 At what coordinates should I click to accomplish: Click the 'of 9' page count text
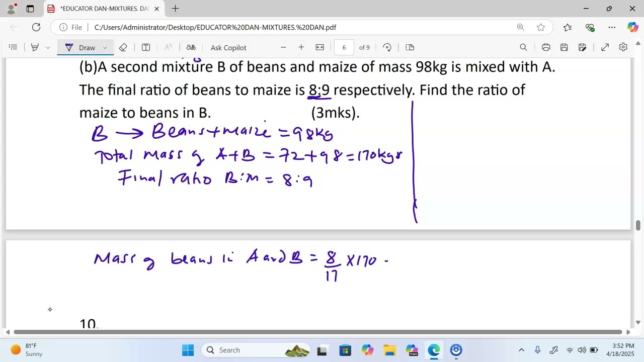click(364, 47)
